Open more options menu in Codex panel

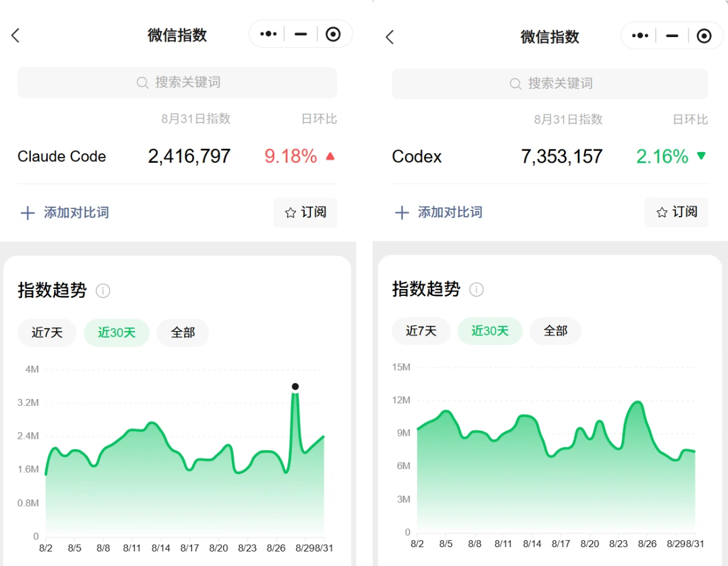point(640,35)
